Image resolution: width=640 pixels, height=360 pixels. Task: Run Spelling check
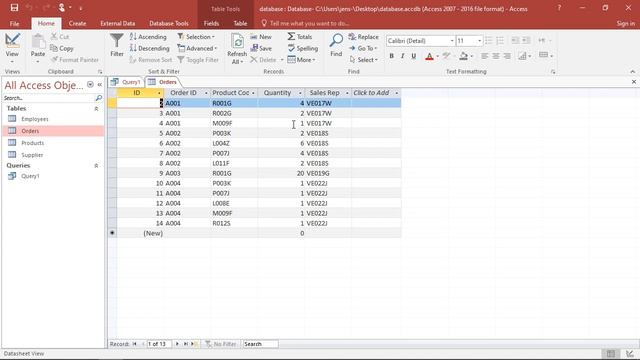[302, 48]
